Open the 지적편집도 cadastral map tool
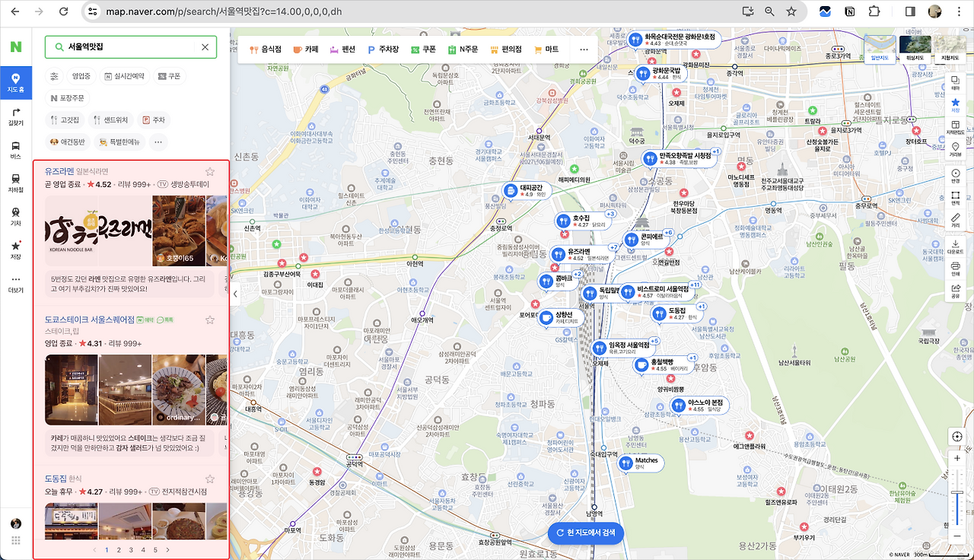Screen dimensions: 974x560 [x=956, y=127]
